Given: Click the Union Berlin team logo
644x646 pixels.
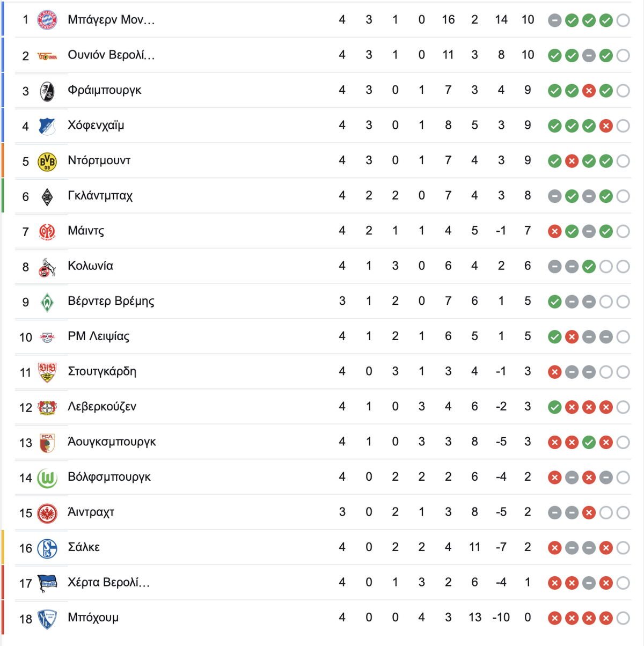Looking at the screenshot, I should tap(47, 56).
